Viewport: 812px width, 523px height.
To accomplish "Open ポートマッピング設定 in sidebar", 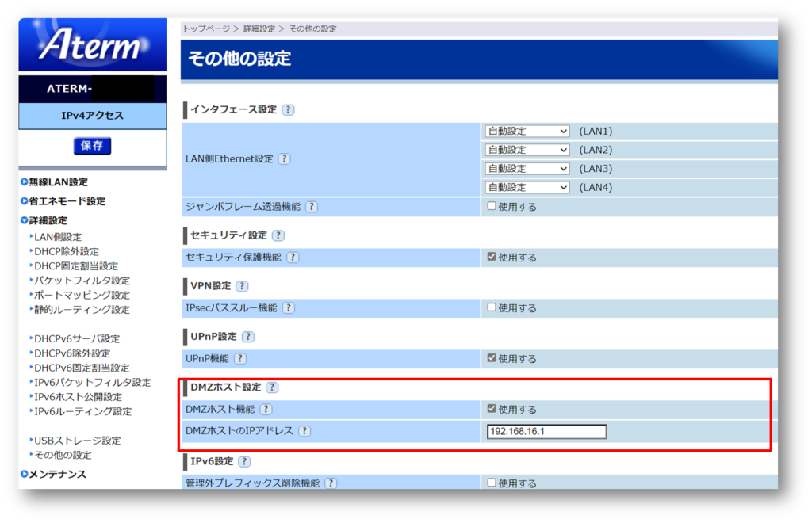I will (82, 295).
